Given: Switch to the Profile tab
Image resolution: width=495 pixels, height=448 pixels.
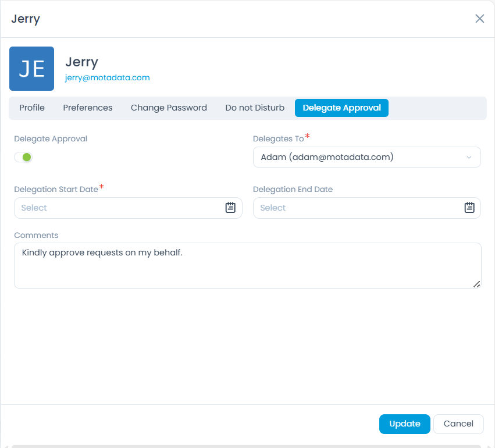Looking at the screenshot, I should pyautogui.click(x=32, y=108).
